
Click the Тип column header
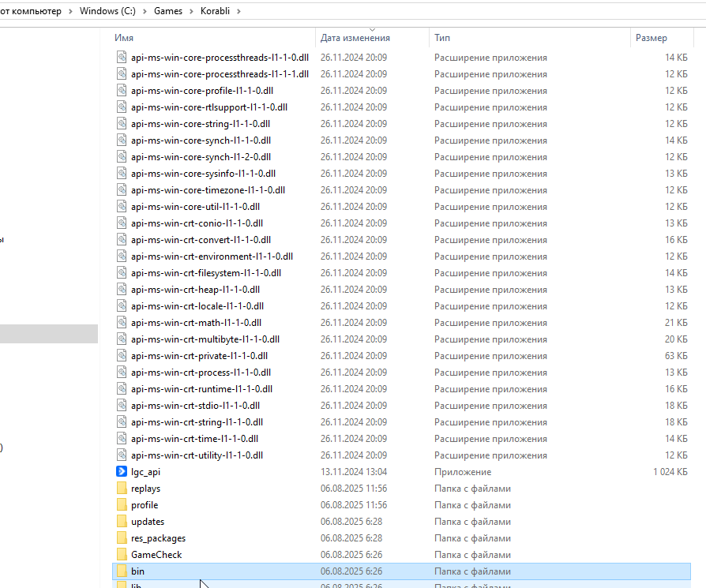tap(442, 38)
